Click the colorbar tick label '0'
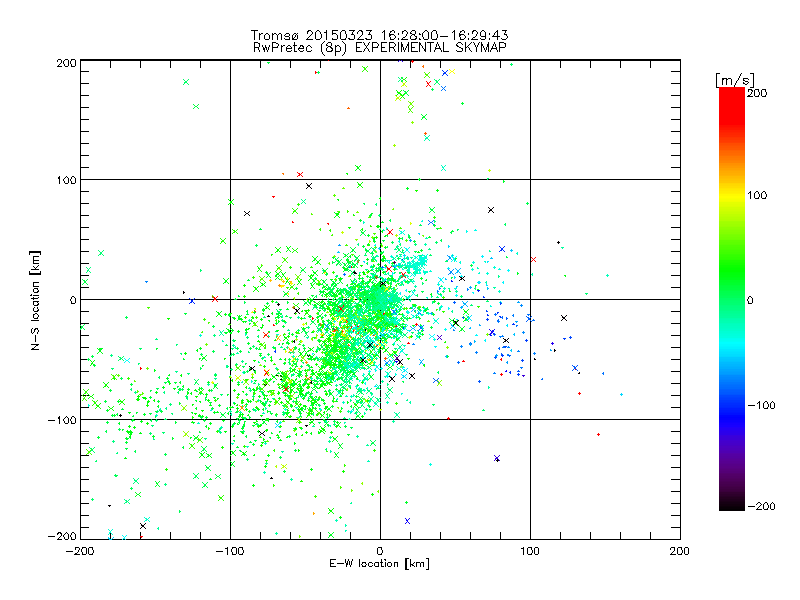The height and width of the screenshot is (600, 800). click(750, 301)
